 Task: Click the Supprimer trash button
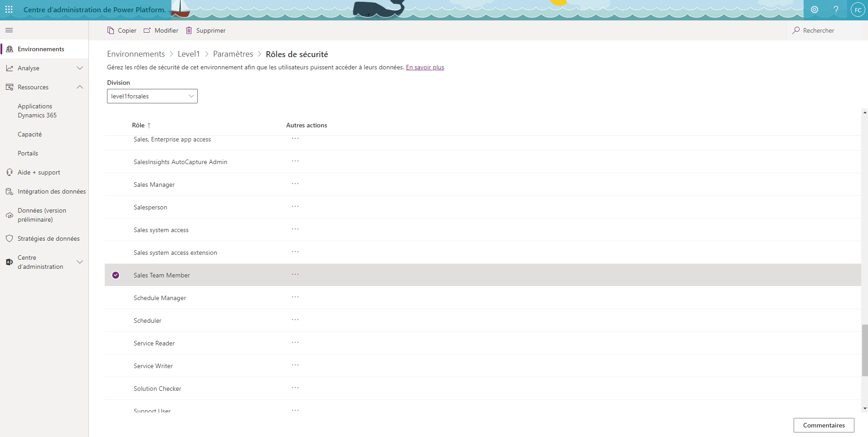[206, 30]
